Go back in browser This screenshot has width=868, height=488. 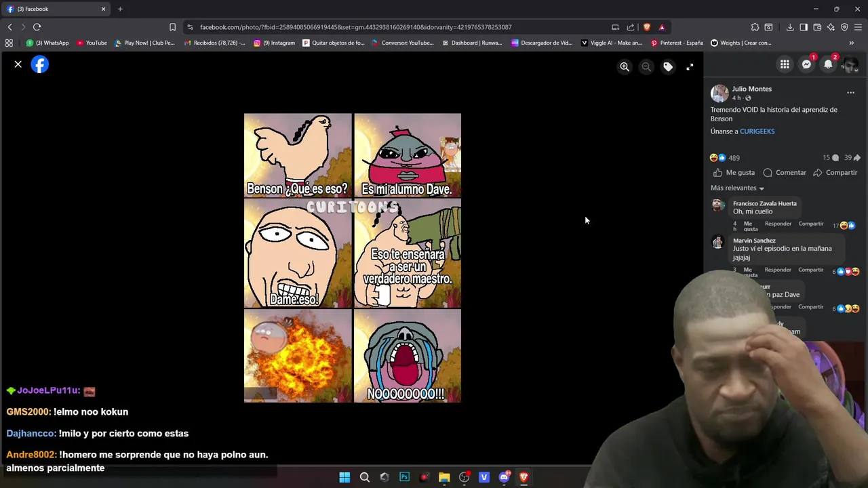9,27
